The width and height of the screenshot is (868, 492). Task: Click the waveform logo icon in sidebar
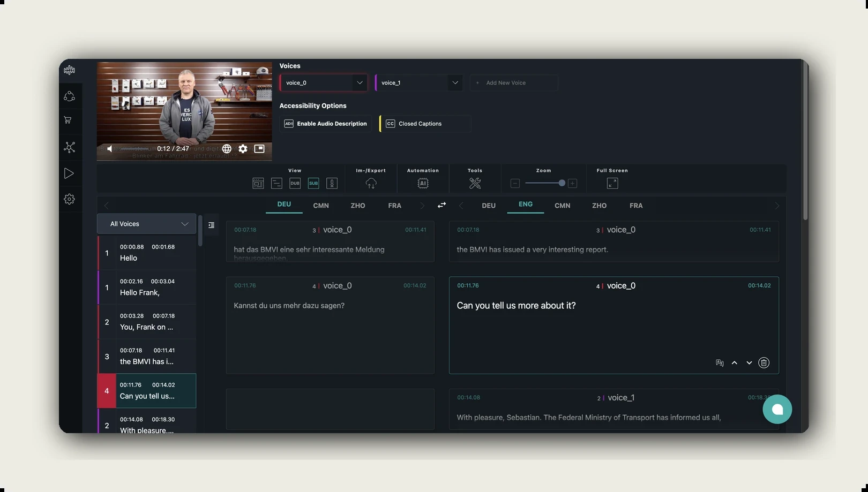click(69, 70)
